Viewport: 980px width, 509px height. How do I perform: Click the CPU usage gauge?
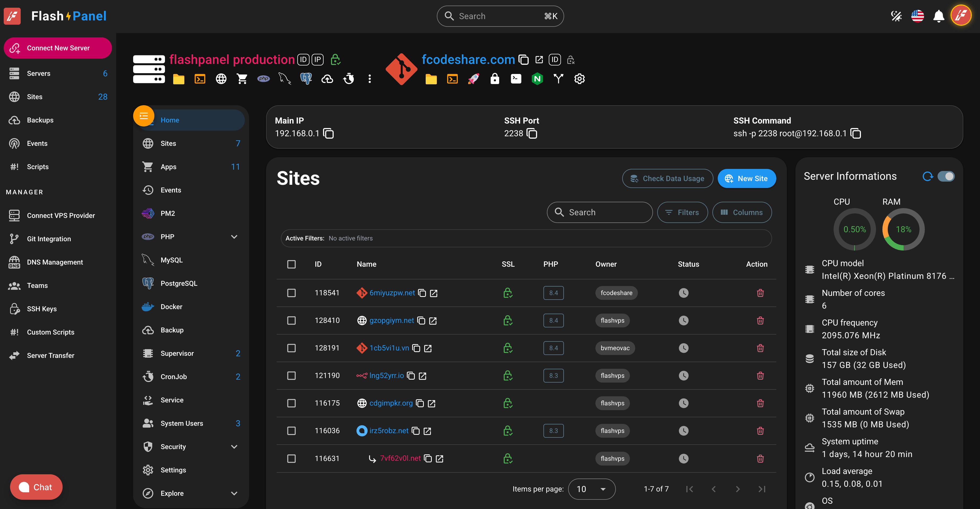tap(855, 229)
